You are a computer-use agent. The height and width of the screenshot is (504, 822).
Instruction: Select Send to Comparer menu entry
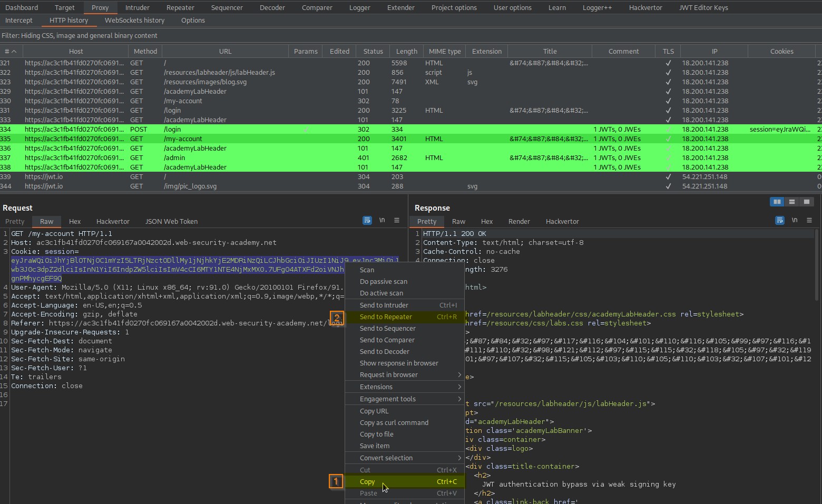tap(405, 340)
